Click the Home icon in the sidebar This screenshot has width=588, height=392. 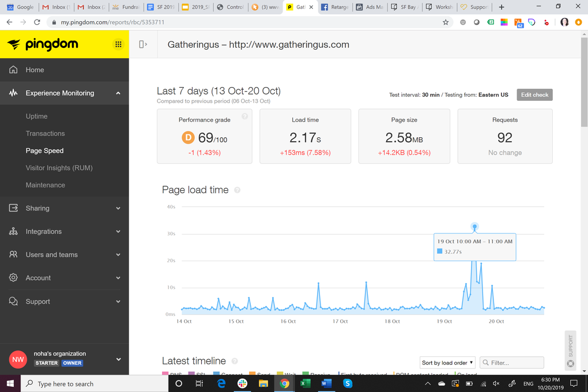[13, 70]
